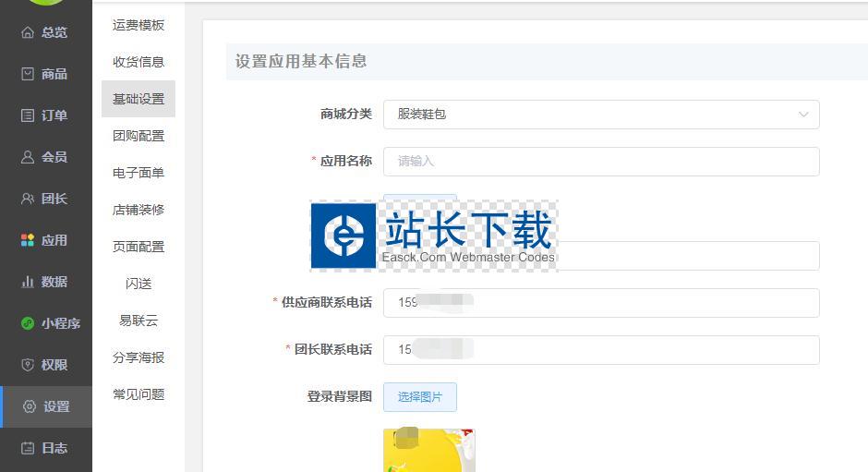Viewport: 868px width, 472px height.
Task: Click the 设置 gear icon
Action: [30, 406]
